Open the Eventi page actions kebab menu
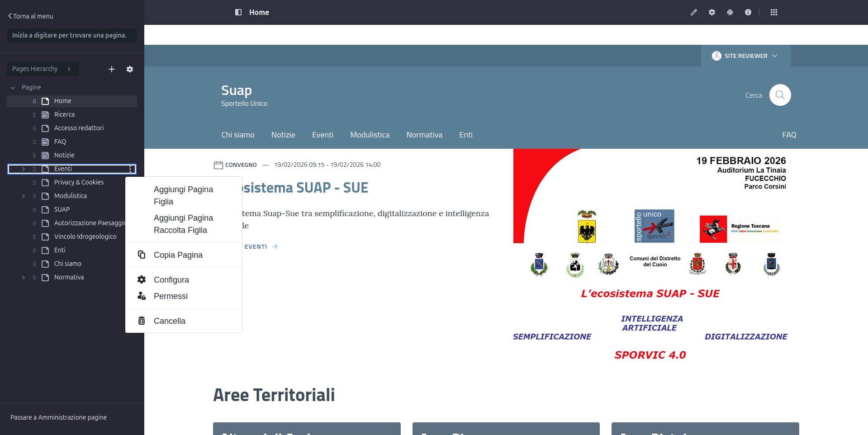 pos(130,169)
